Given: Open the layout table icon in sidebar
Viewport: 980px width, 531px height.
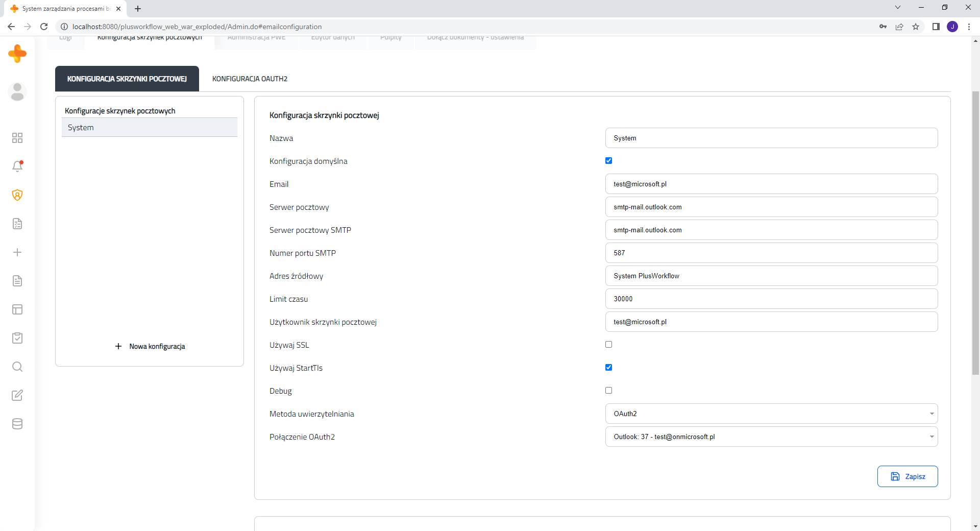Looking at the screenshot, I should tap(17, 309).
